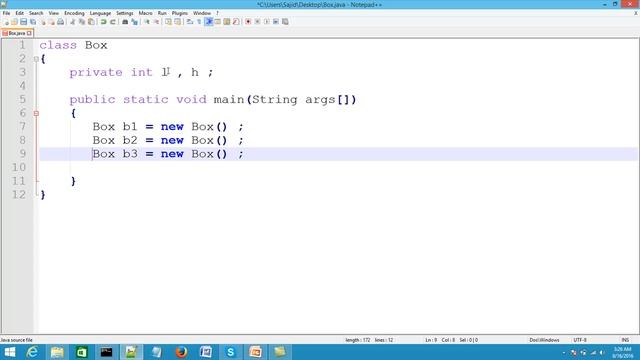Open the View menu

(53, 13)
